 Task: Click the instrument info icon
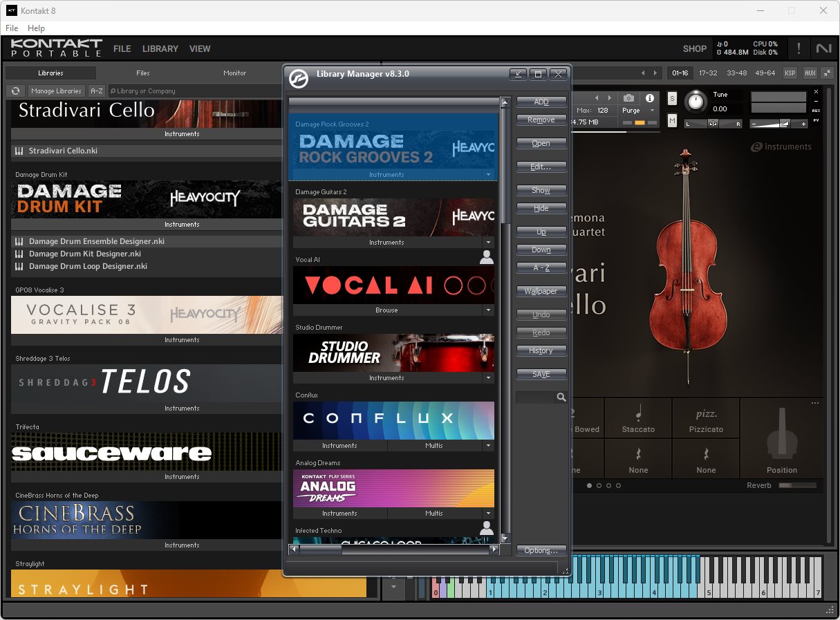[649, 98]
